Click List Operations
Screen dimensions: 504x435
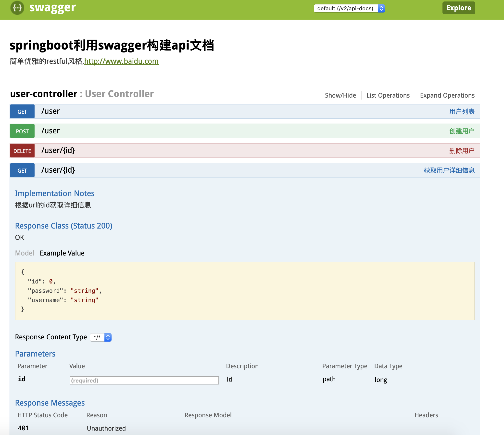coord(388,95)
